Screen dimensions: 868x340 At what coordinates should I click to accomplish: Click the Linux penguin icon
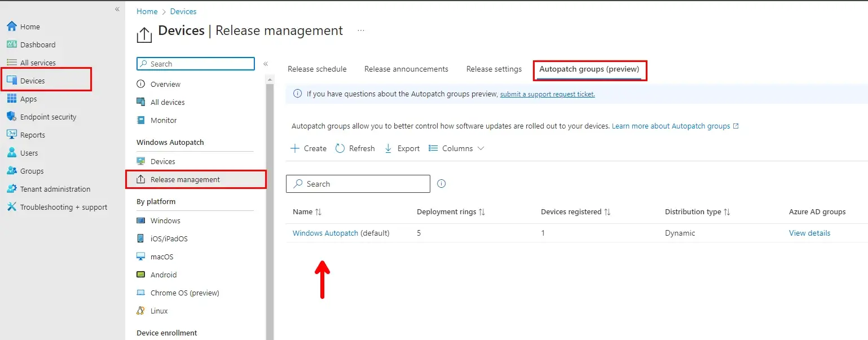pos(141,311)
